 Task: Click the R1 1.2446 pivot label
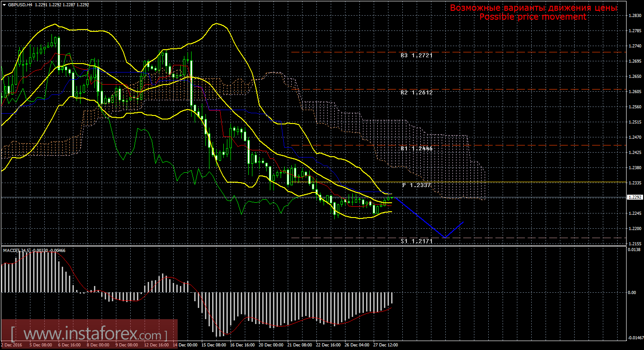[416, 148]
